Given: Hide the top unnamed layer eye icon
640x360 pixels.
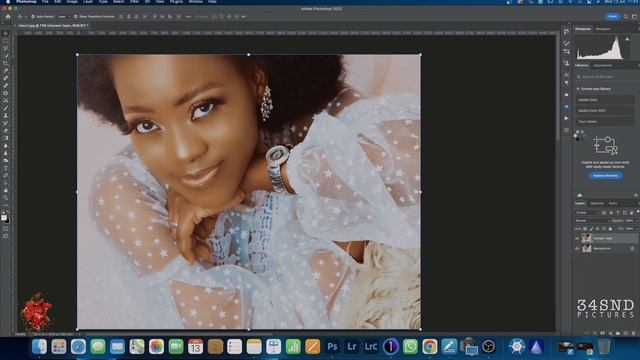Looking at the screenshot, I should tap(577, 238).
